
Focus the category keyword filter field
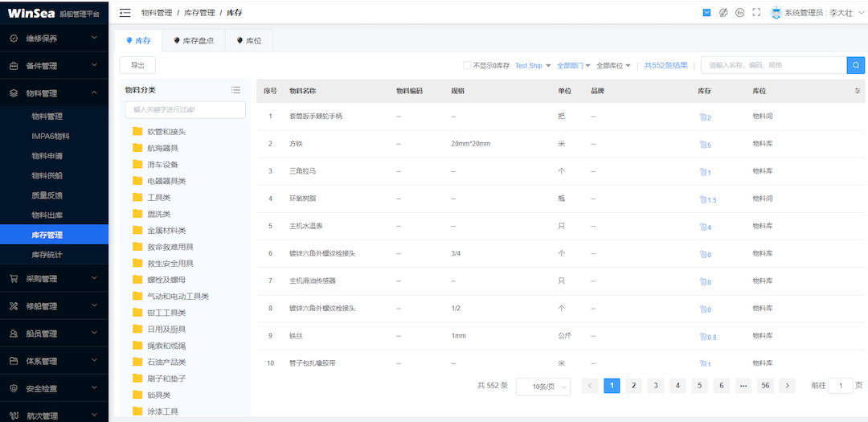(x=186, y=109)
